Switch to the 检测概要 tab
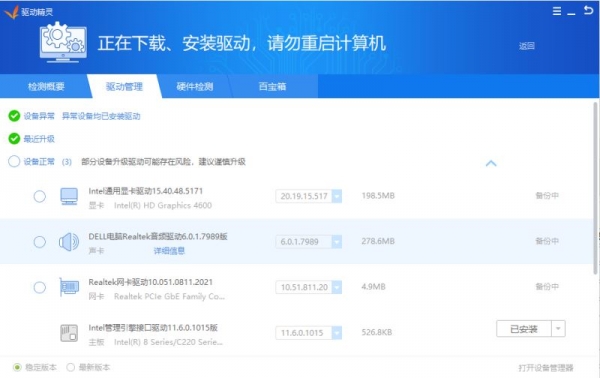The width and height of the screenshot is (600, 378). point(46,86)
